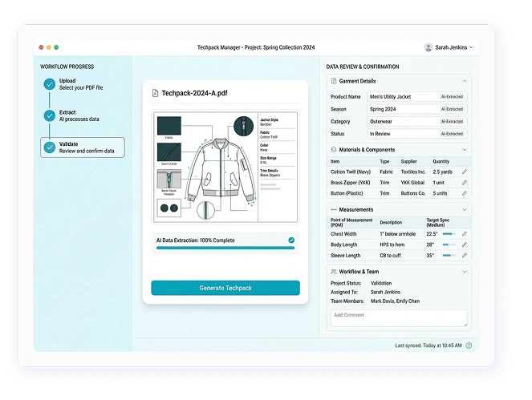Click the Status field In Review
The height and width of the screenshot is (400, 532).
(x=417, y=134)
